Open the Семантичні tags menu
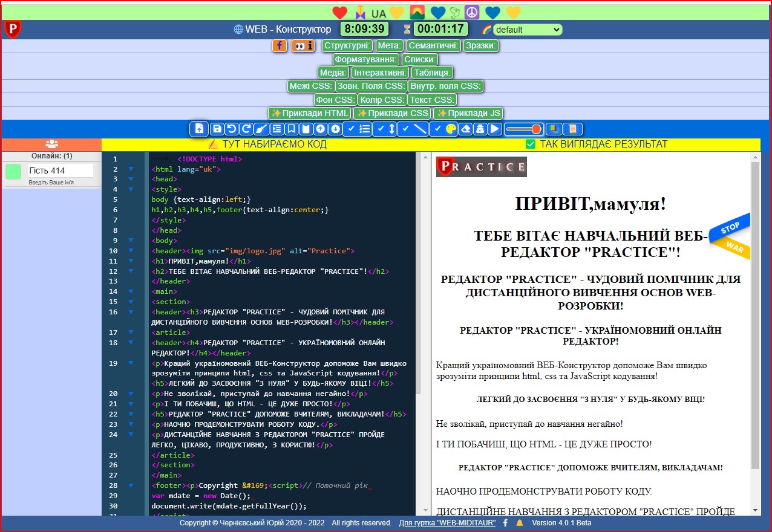The width and height of the screenshot is (772, 532). point(433,45)
